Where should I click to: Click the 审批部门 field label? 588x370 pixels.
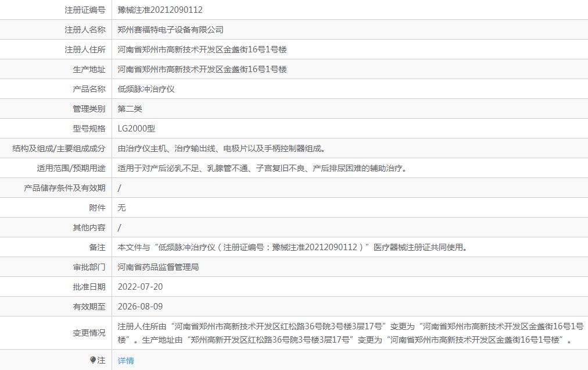coord(89,267)
